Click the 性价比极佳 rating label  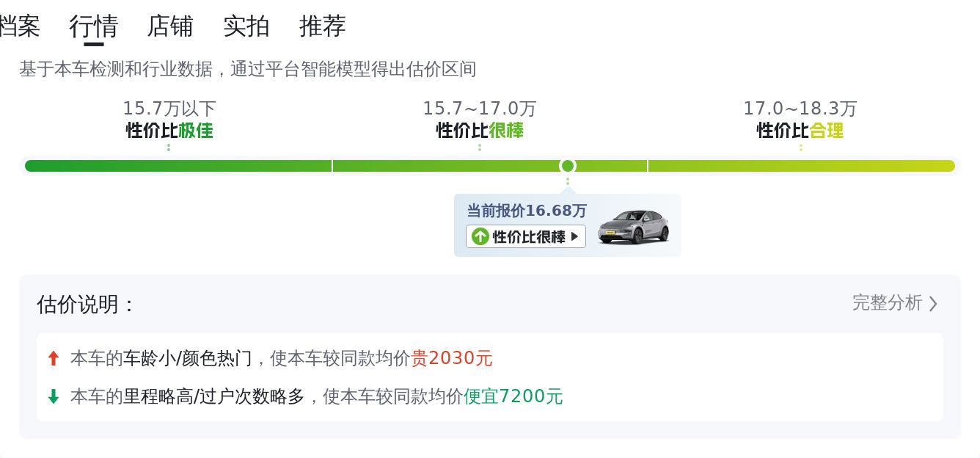[x=169, y=131]
